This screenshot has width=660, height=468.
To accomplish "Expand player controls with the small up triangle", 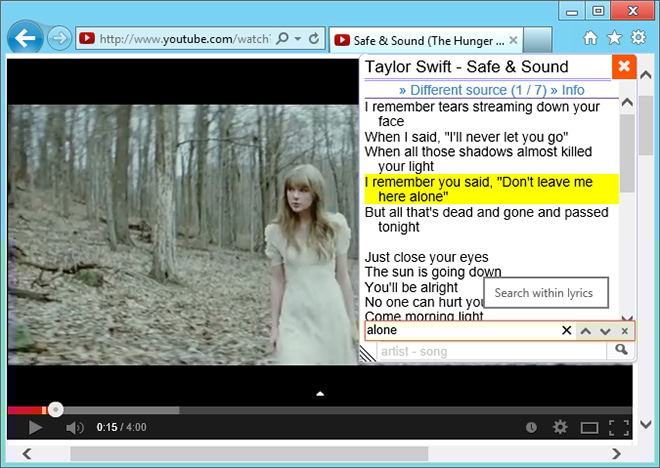I will [320, 394].
